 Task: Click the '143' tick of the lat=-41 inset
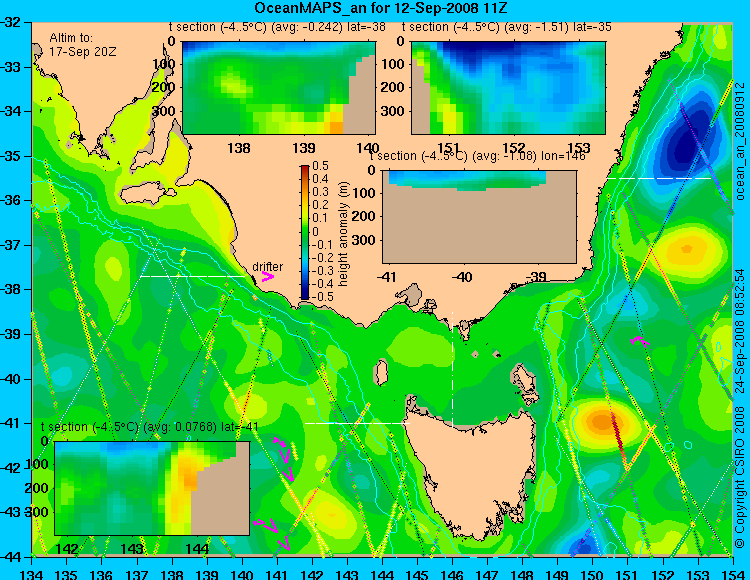(x=132, y=548)
